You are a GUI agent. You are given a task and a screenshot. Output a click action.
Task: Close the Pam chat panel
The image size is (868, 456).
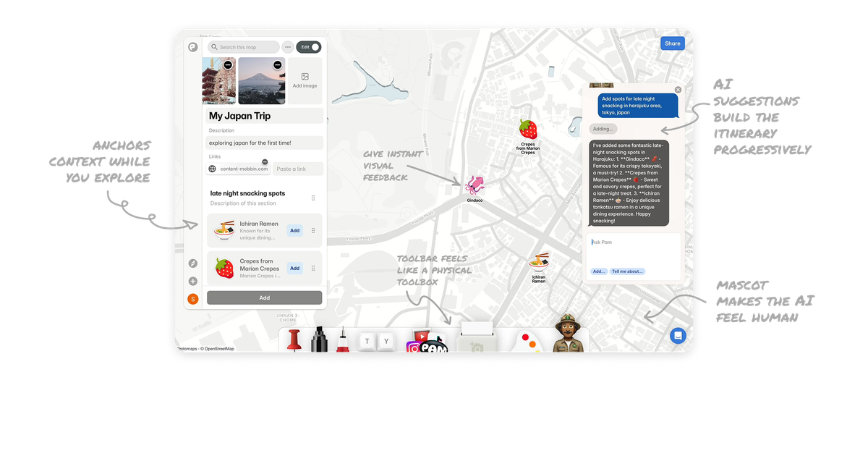pos(678,90)
